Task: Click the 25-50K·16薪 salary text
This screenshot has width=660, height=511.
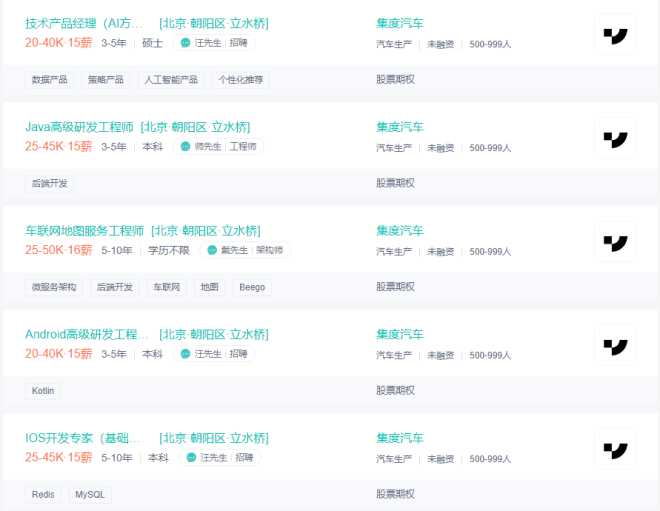Action: (59, 250)
